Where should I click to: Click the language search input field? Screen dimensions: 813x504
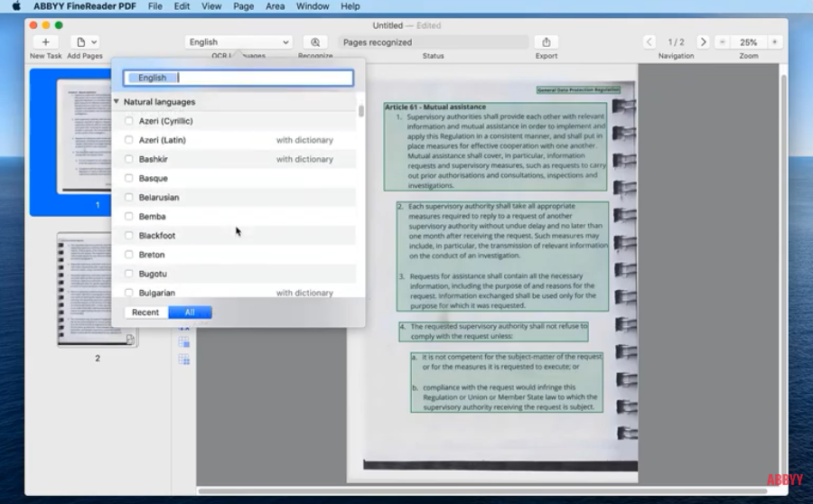(x=238, y=78)
